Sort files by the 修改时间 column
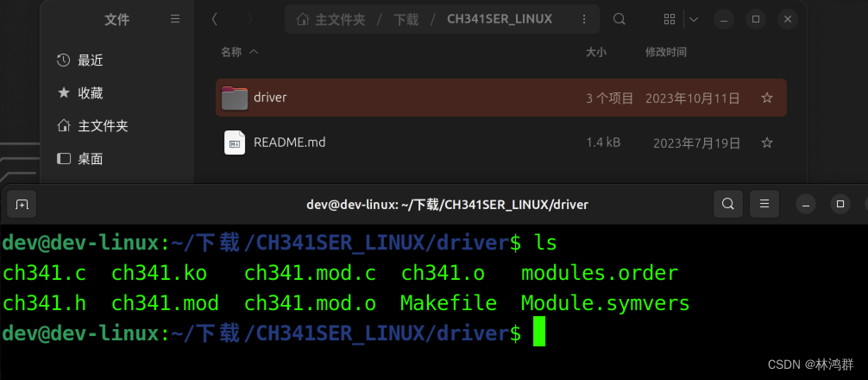Screen dimensions: 868x380 (x=666, y=52)
